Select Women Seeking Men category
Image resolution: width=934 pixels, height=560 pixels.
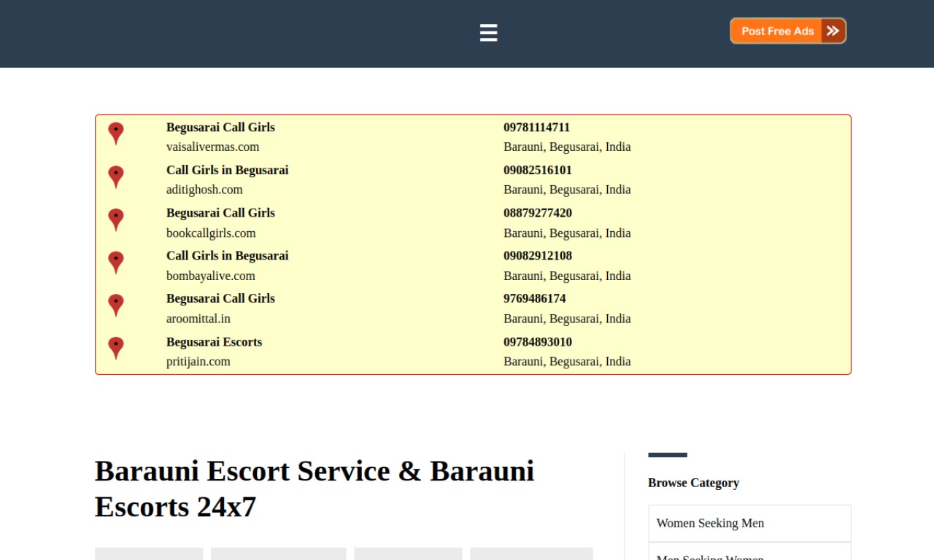tap(749, 523)
